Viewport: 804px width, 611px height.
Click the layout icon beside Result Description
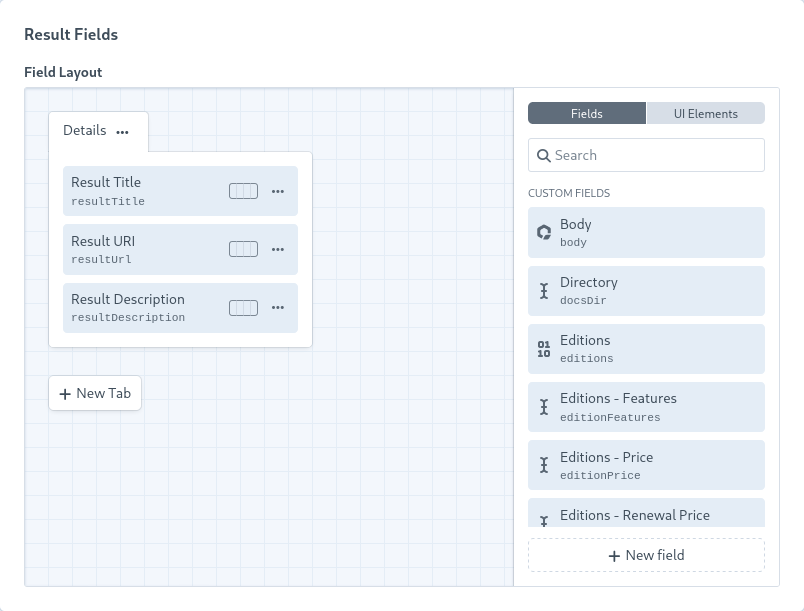(x=243, y=308)
